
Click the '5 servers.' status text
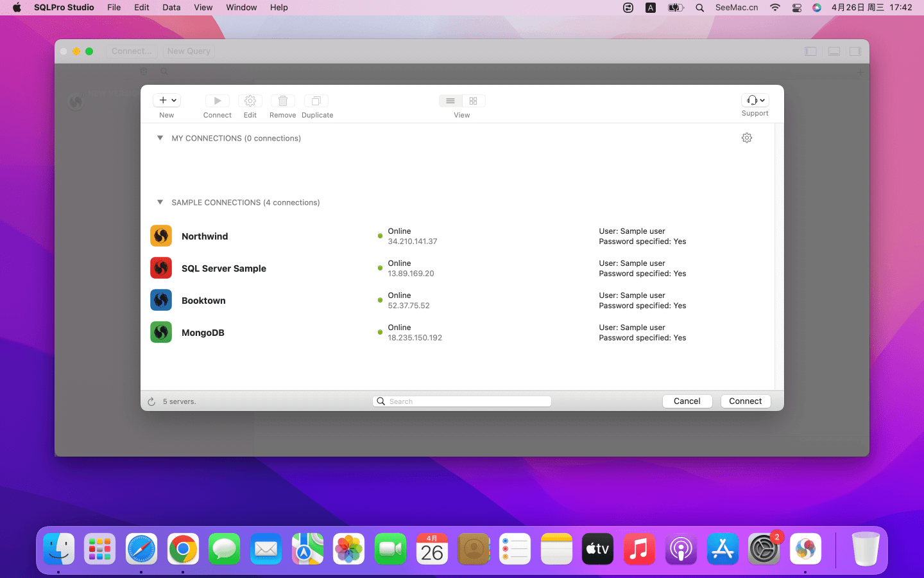[x=180, y=401]
